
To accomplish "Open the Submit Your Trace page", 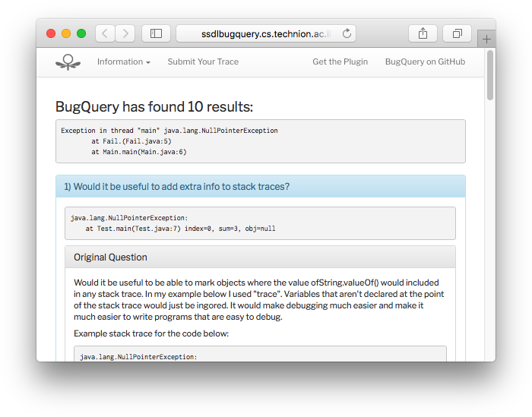I will [203, 62].
